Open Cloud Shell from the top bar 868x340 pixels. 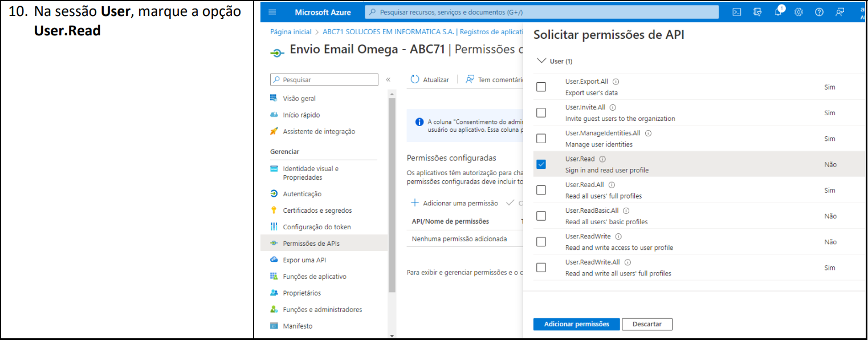(737, 12)
